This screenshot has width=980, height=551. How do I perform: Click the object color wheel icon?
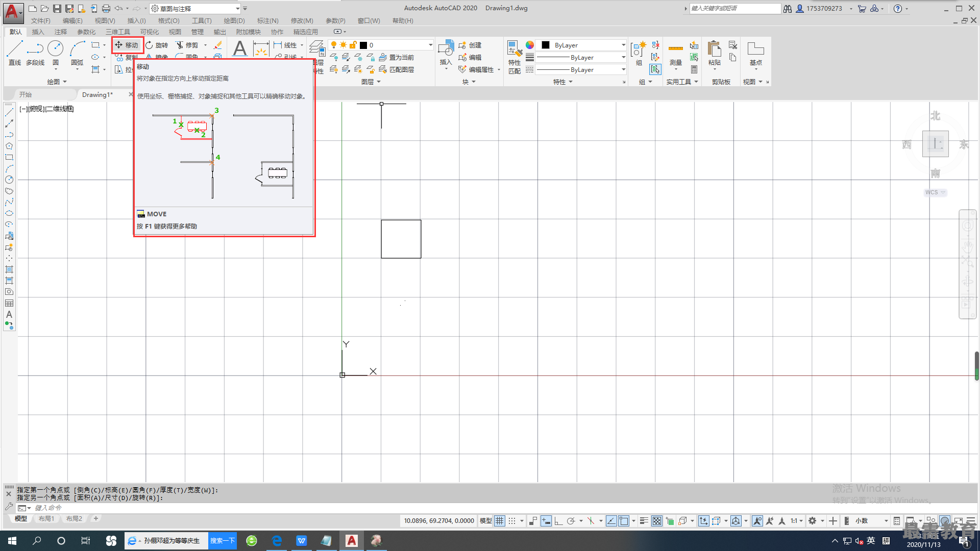click(530, 45)
